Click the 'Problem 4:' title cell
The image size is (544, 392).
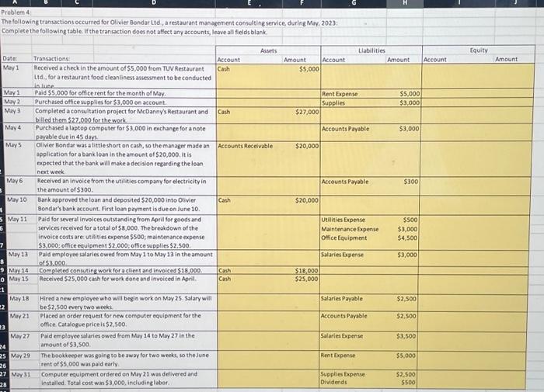click(16, 12)
